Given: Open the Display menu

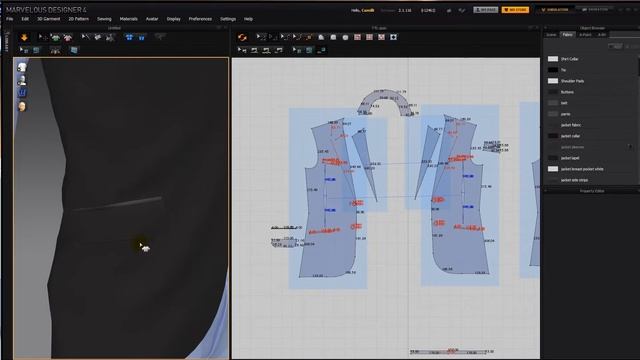Looking at the screenshot, I should point(173,19).
